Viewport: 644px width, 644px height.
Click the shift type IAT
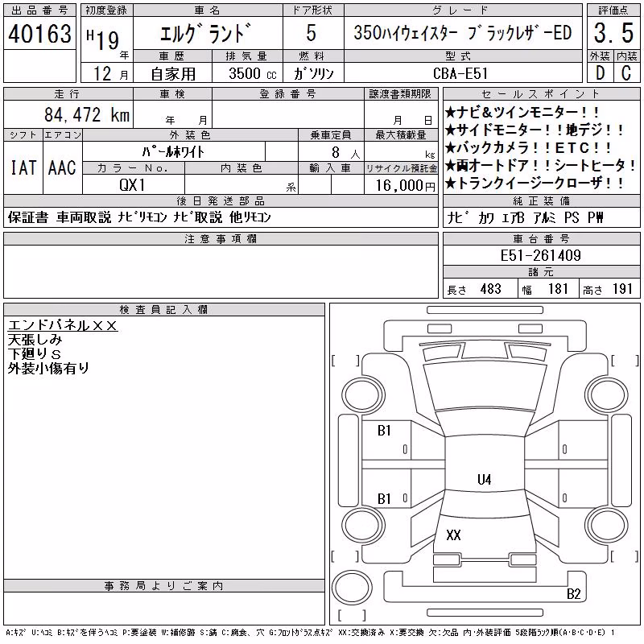[x=23, y=167]
